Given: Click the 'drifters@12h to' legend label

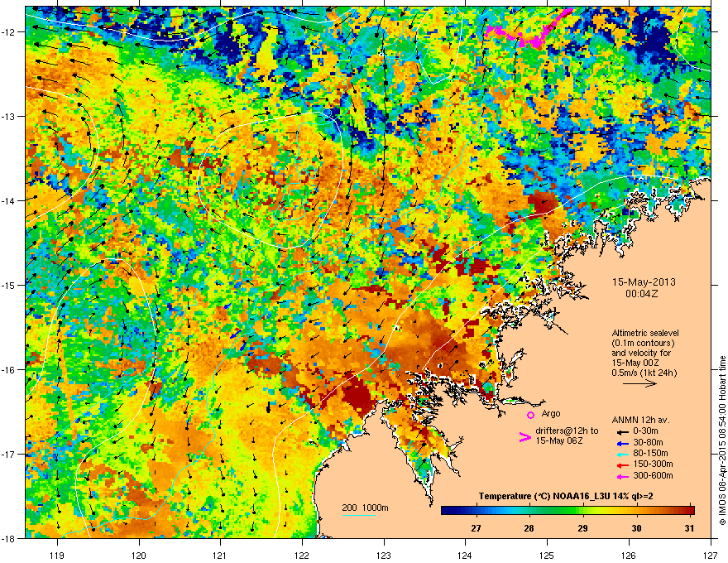Looking at the screenshot, I should [x=567, y=431].
